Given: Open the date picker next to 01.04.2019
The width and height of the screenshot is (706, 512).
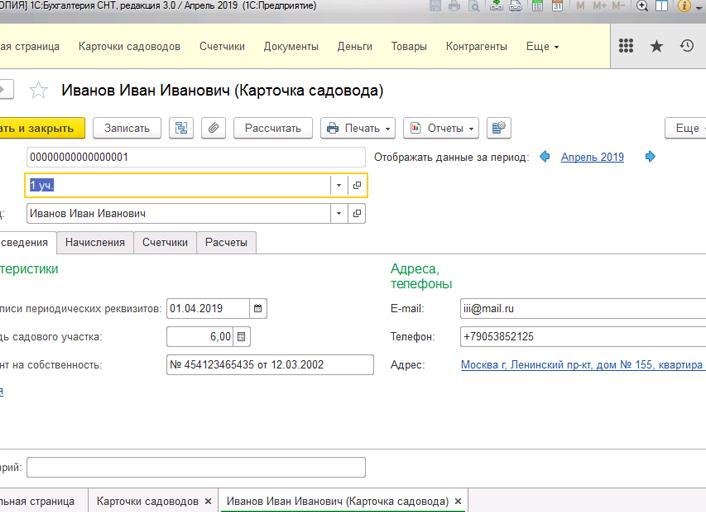Looking at the screenshot, I should [258, 308].
